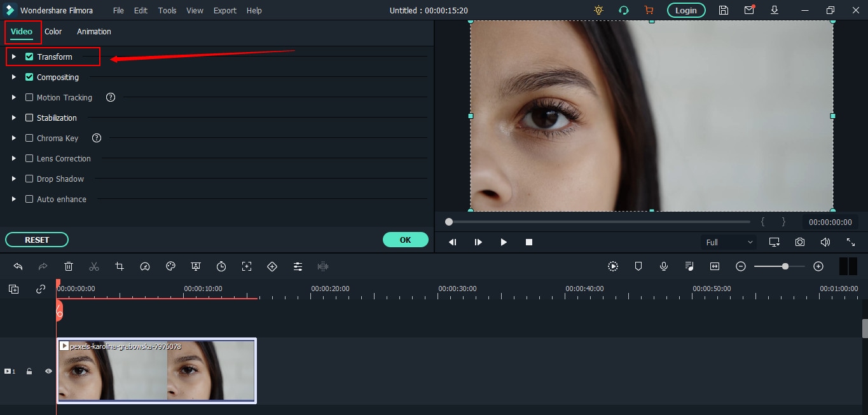This screenshot has width=868, height=415.
Task: Open the Export menu
Action: [224, 10]
